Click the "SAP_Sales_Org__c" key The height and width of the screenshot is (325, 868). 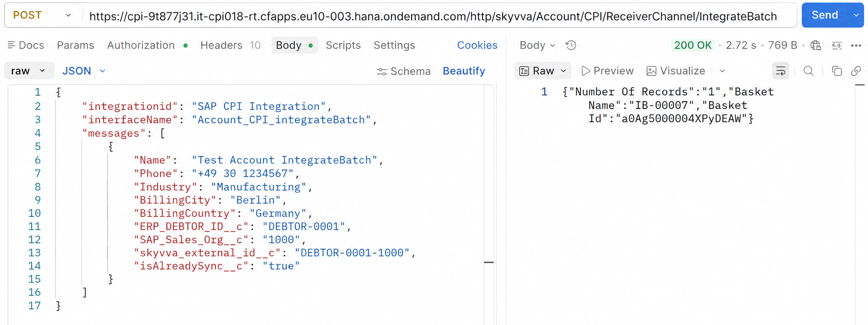click(191, 240)
